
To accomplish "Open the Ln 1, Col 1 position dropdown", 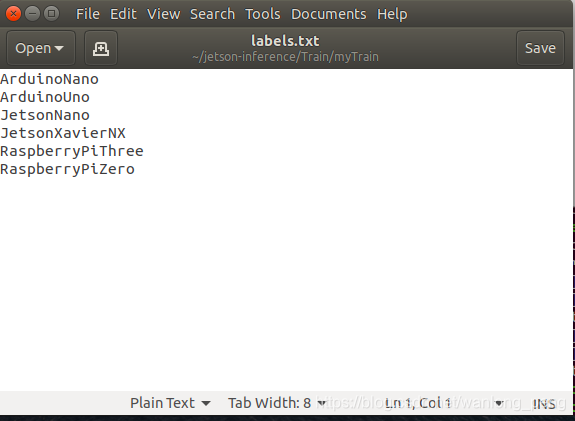I will tap(444, 403).
